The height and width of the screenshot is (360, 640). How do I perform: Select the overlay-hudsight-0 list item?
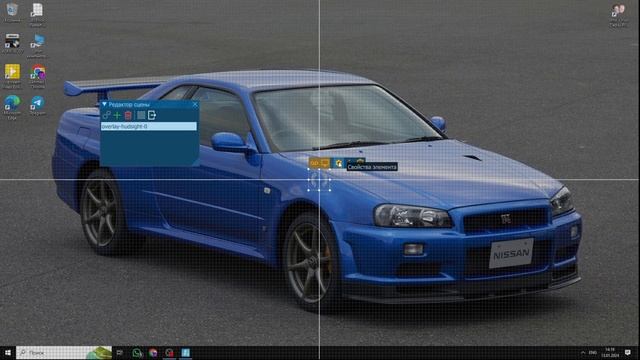click(x=149, y=127)
